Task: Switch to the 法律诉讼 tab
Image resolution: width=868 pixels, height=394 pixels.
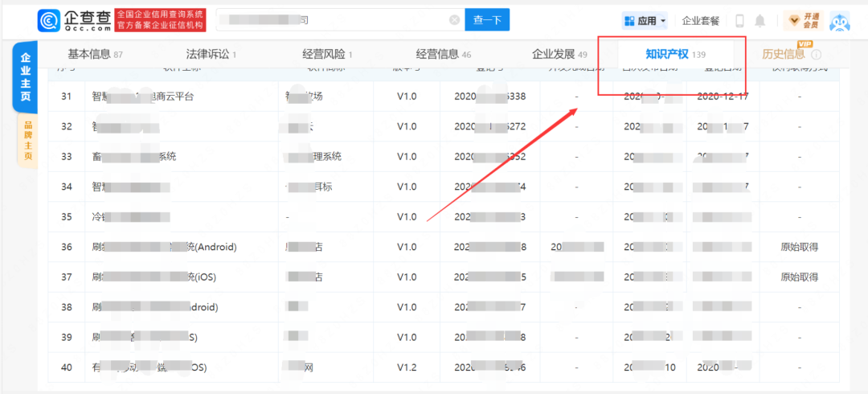Action: [x=211, y=55]
